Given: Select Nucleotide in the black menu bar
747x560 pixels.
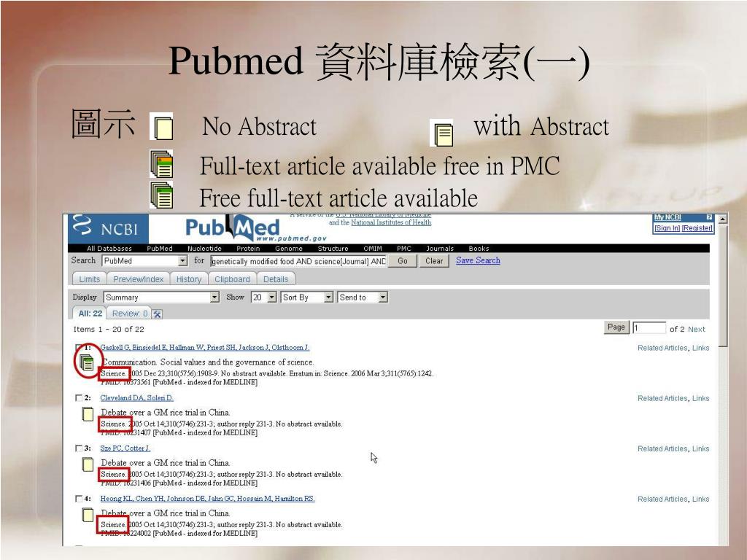Looking at the screenshot, I should coord(204,249).
